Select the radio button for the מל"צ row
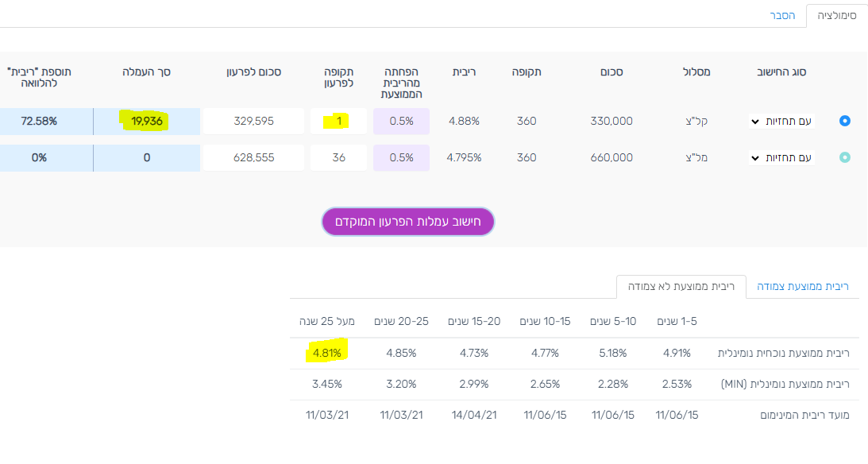 845,157
